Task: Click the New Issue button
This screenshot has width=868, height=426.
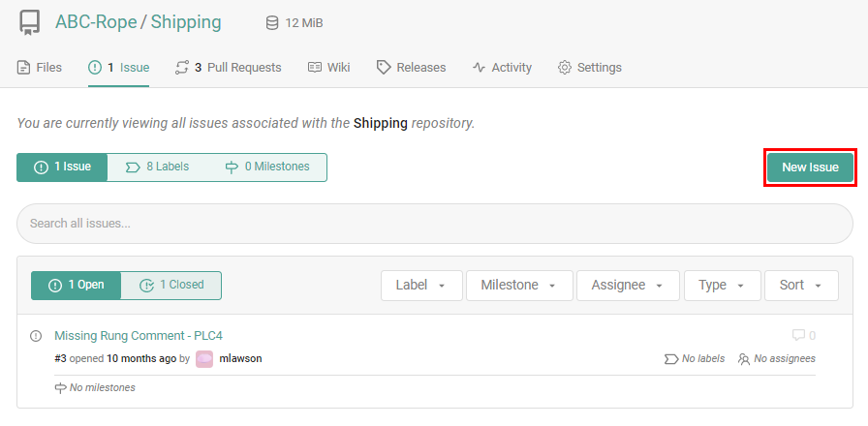Action: pyautogui.click(x=810, y=167)
